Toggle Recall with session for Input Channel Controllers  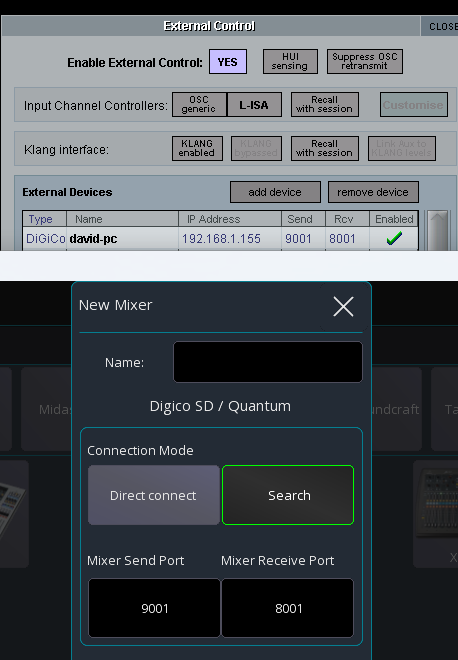click(325, 104)
